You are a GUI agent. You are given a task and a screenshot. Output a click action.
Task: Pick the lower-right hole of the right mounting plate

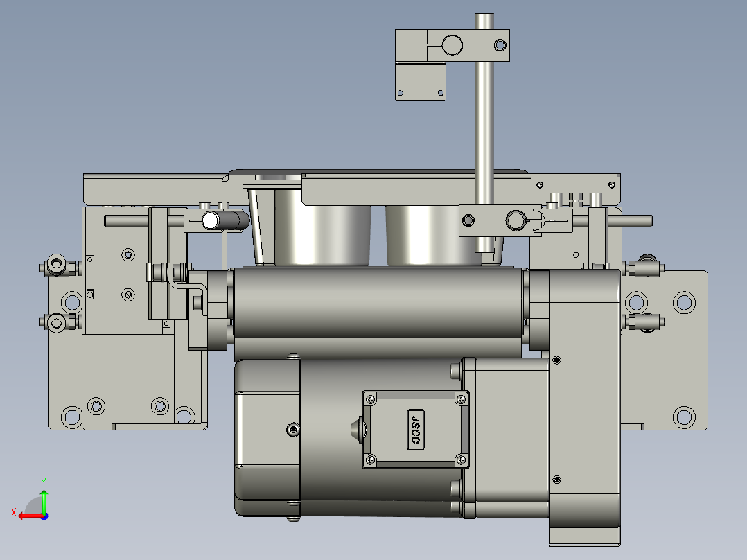click(684, 417)
